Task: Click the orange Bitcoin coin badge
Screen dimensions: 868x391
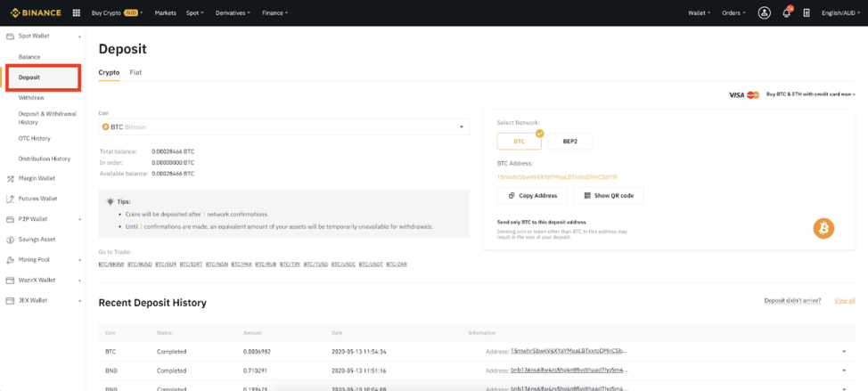Action: coord(823,228)
